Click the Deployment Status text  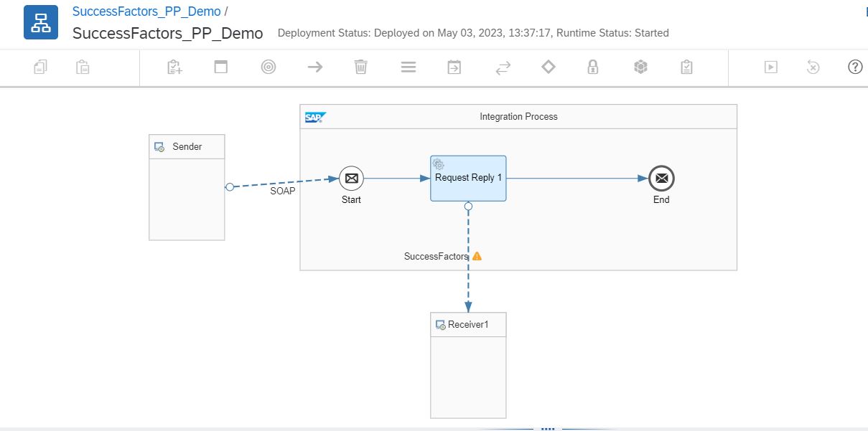(473, 33)
